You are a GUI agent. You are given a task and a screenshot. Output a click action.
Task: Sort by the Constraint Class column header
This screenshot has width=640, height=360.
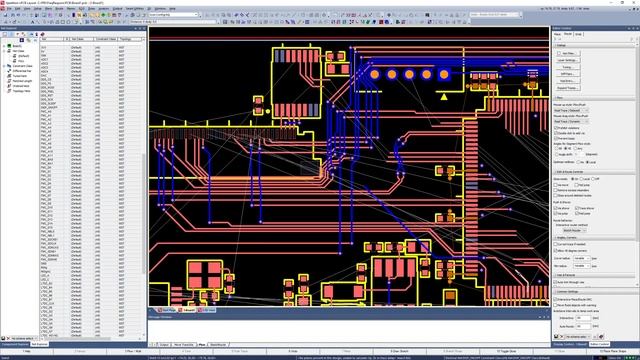[x=106, y=39]
